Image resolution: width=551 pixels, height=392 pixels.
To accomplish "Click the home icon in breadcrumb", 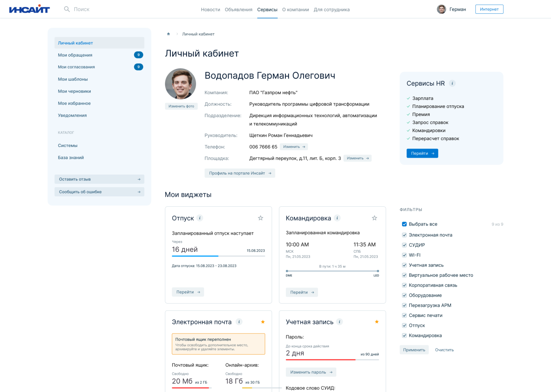I will point(168,34).
